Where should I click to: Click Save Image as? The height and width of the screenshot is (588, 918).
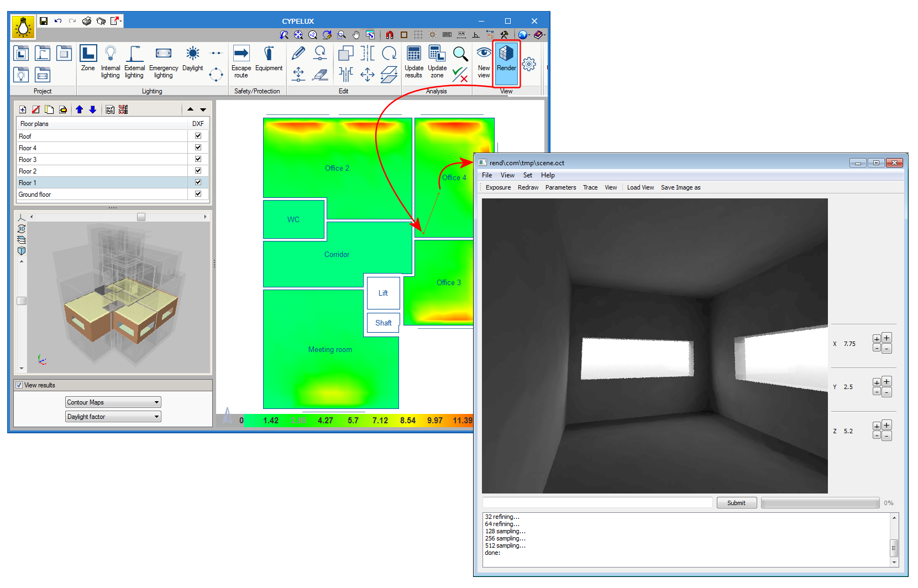click(x=680, y=188)
